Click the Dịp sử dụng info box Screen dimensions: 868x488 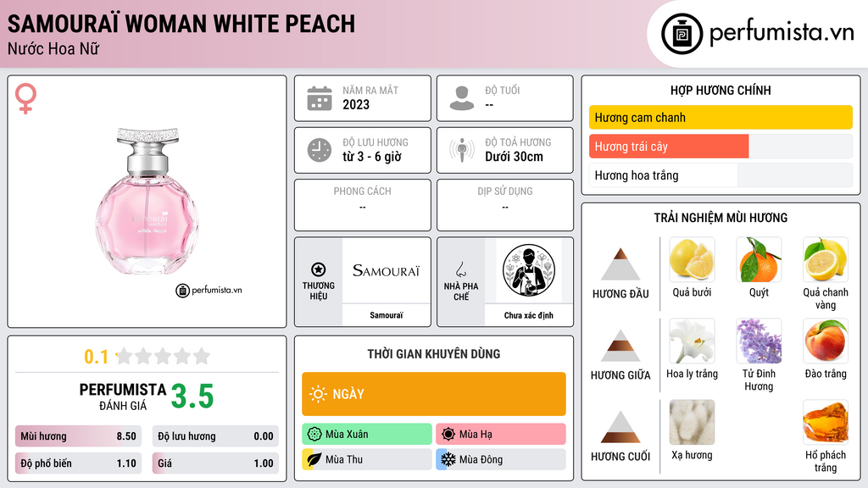[505, 205]
